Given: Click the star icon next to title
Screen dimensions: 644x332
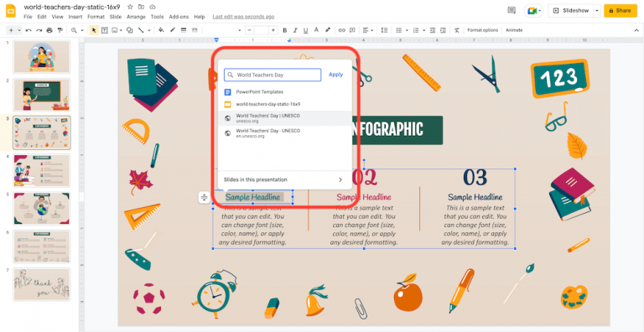Looking at the screenshot, I should (x=130, y=7).
